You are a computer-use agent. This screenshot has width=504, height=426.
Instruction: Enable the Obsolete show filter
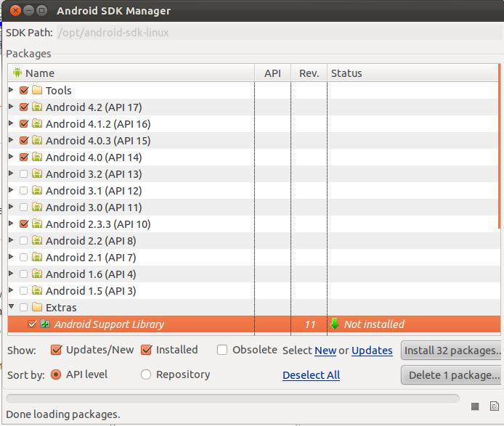click(x=222, y=350)
